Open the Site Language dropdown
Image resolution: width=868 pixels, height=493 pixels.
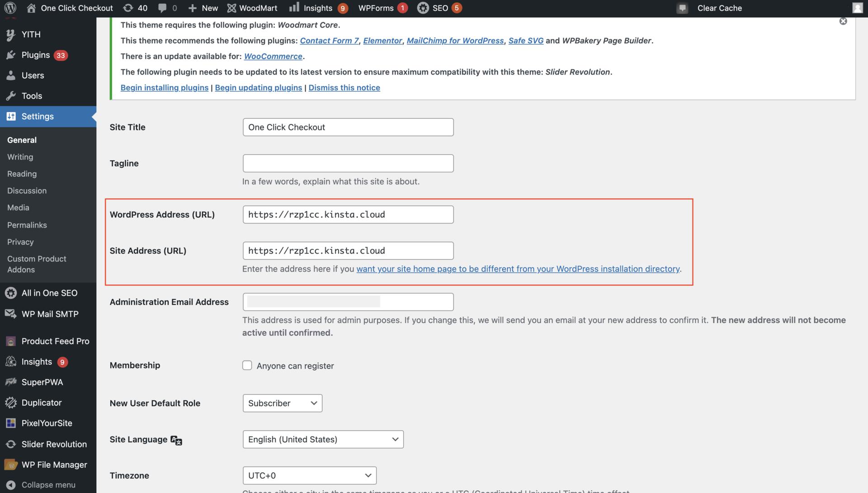(323, 439)
